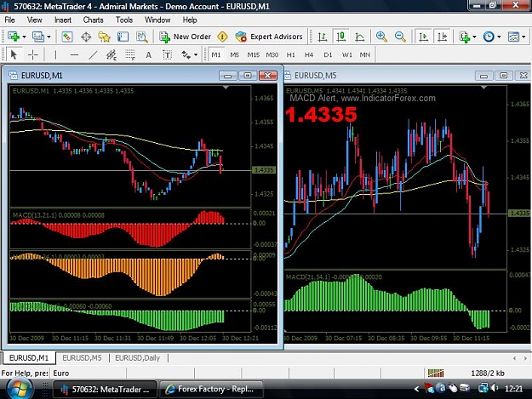Set timeframe to M15
532x399 pixels.
253,54
